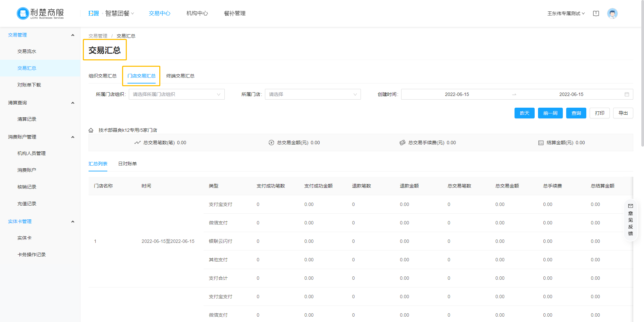The width and height of the screenshot is (644, 322).
Task: Open the 王东伟专属测试 account dropdown
Action: (566, 13)
